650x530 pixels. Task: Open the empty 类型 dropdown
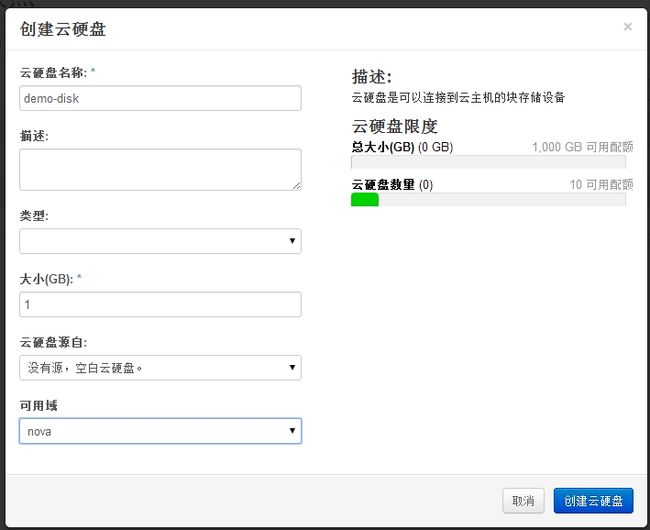160,241
